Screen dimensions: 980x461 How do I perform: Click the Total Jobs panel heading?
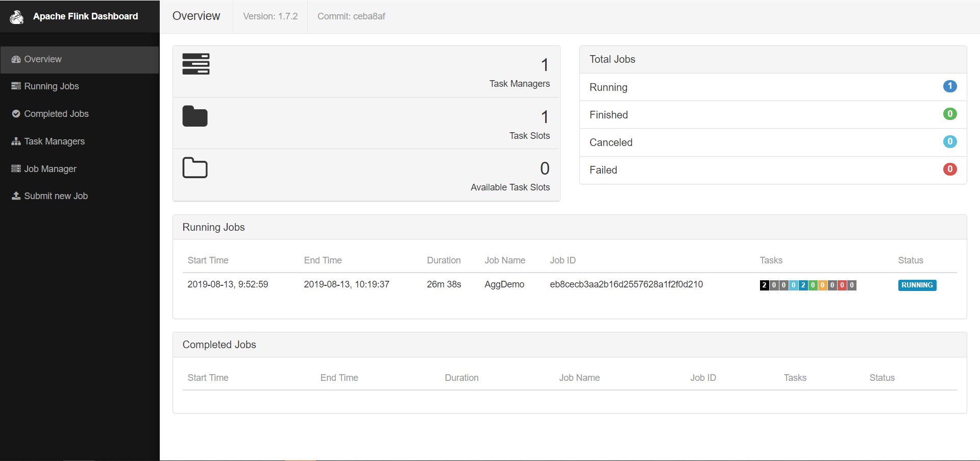pyautogui.click(x=612, y=59)
